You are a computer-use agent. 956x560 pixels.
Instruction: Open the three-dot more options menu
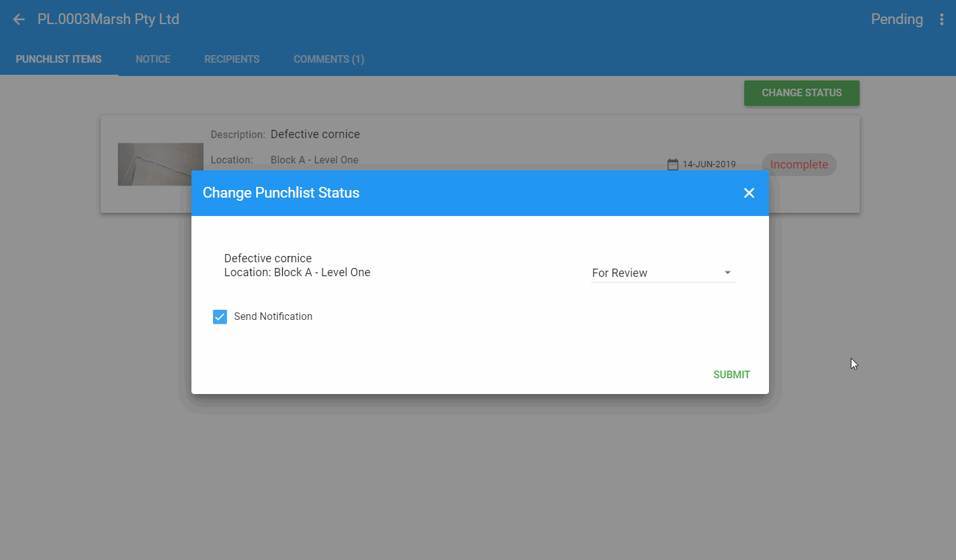(941, 20)
